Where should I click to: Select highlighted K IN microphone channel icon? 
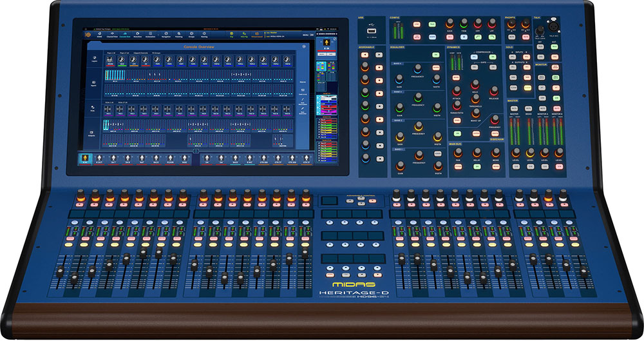pos(84,159)
